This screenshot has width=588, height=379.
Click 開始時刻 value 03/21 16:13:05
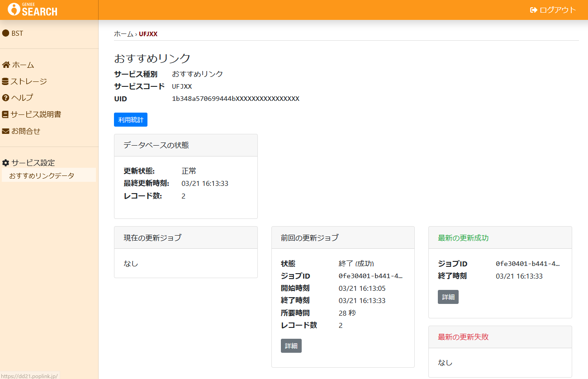(362, 288)
